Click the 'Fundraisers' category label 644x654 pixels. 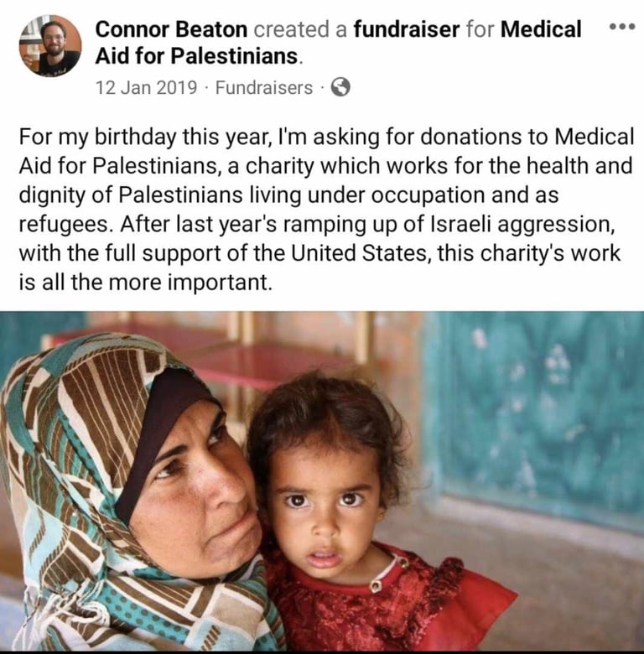point(263,87)
